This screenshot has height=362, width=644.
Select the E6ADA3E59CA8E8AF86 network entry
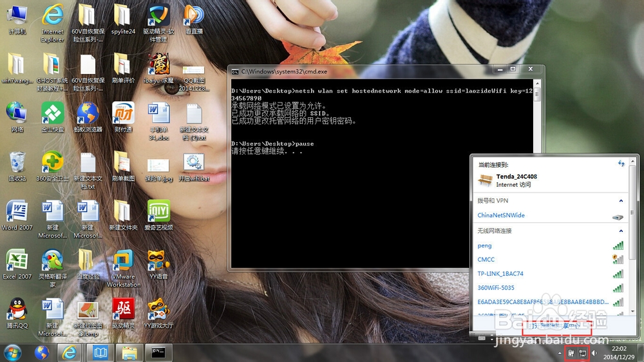coord(551,302)
